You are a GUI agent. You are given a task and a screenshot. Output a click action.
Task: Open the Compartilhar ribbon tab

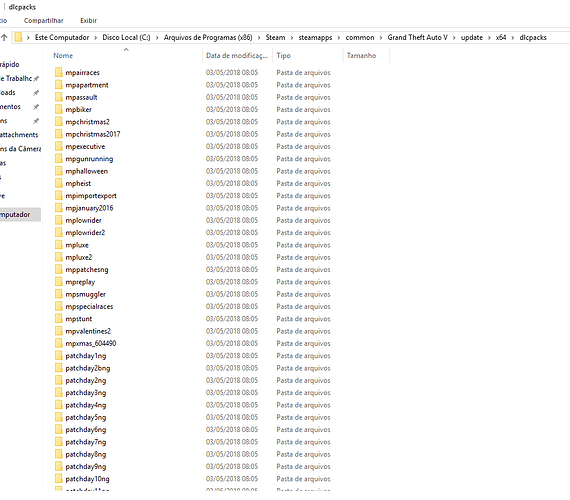(44, 20)
